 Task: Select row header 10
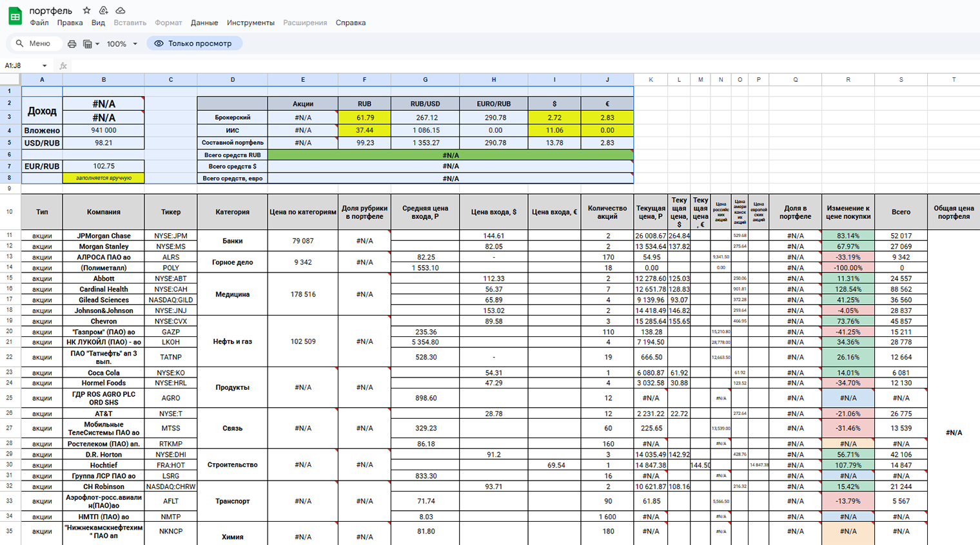pyautogui.click(x=10, y=212)
